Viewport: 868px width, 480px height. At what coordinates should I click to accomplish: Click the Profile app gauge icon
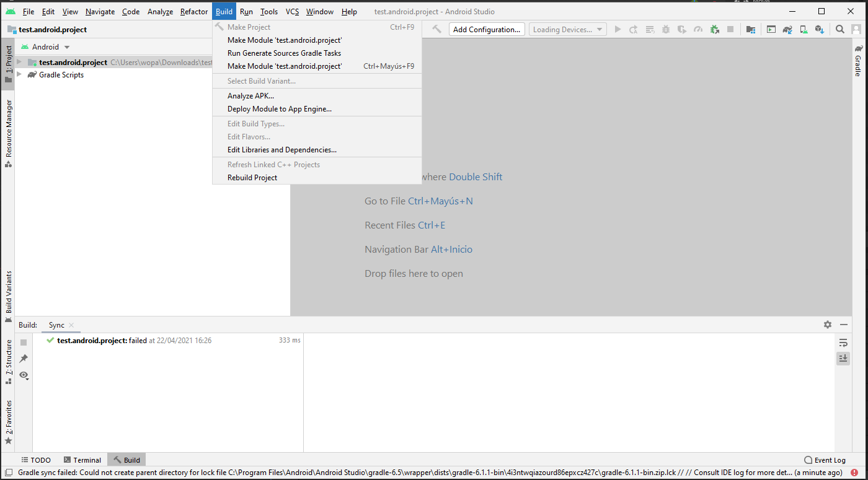tap(698, 29)
